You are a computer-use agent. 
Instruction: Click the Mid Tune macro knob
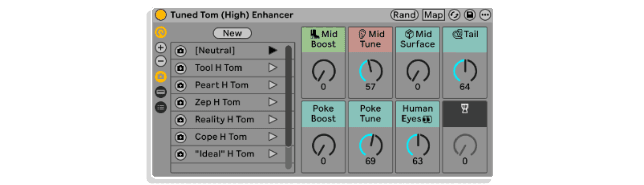(x=371, y=71)
